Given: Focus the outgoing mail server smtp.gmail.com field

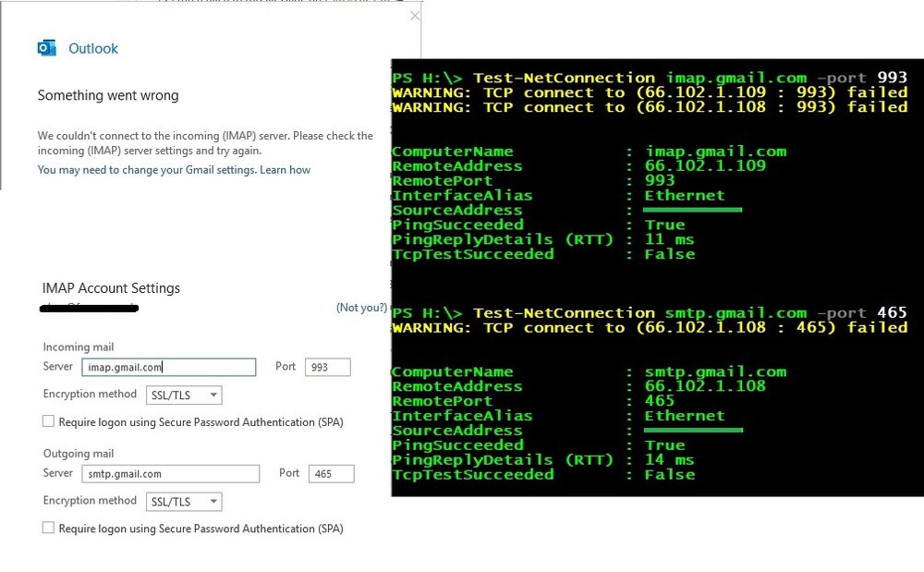Looking at the screenshot, I should click(170, 474).
